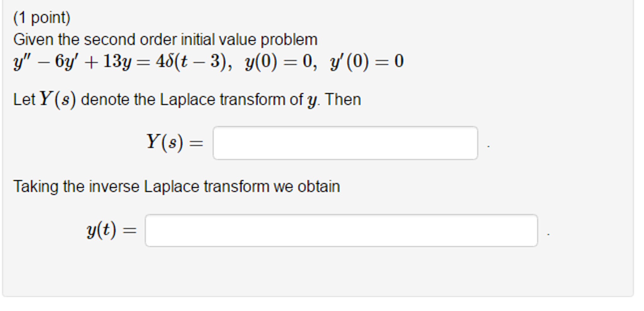644x311 pixels.
Task: Click the period after the y(t) field
Action: coord(547,235)
